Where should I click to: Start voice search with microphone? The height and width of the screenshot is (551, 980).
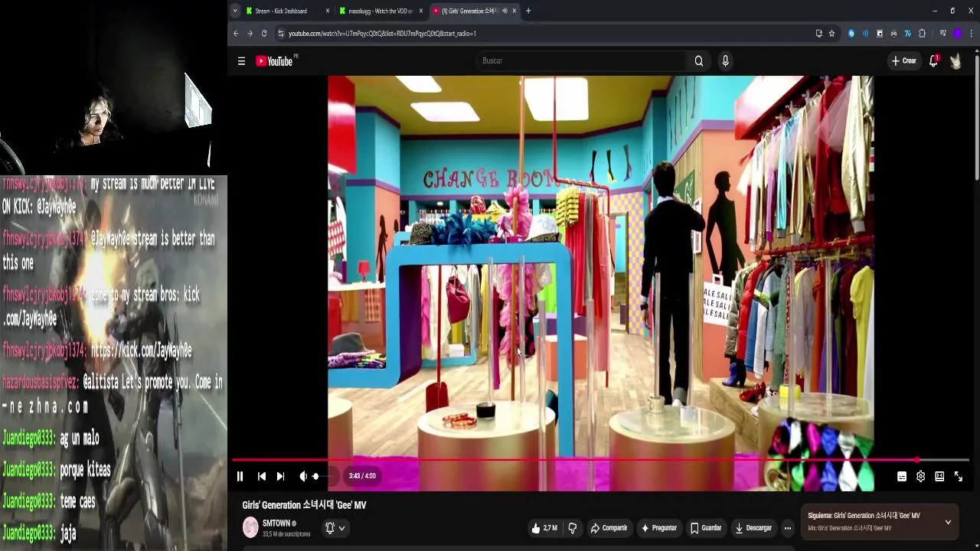coord(725,60)
